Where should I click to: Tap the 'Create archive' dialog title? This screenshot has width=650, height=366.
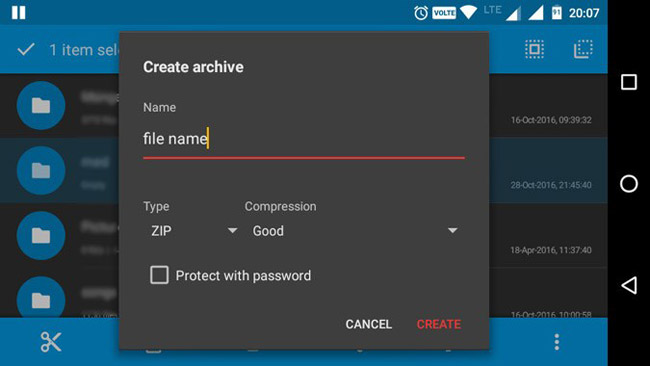(193, 67)
